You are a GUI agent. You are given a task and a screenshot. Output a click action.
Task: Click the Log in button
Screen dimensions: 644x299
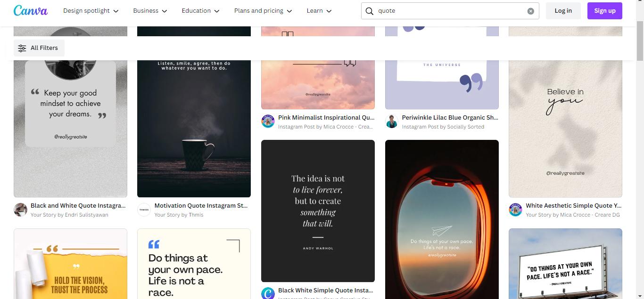point(563,11)
